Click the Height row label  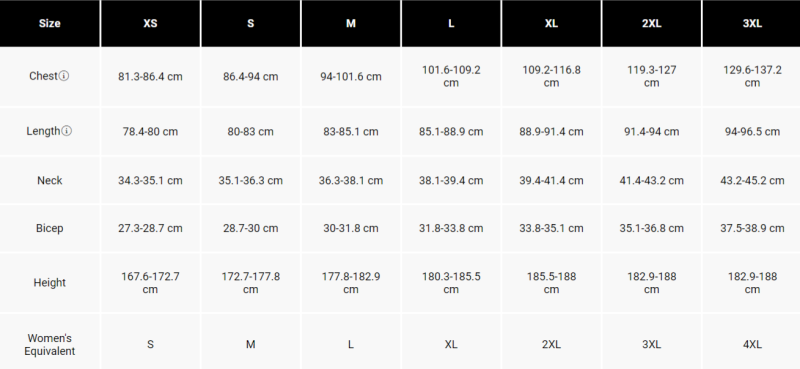pyautogui.click(x=49, y=283)
